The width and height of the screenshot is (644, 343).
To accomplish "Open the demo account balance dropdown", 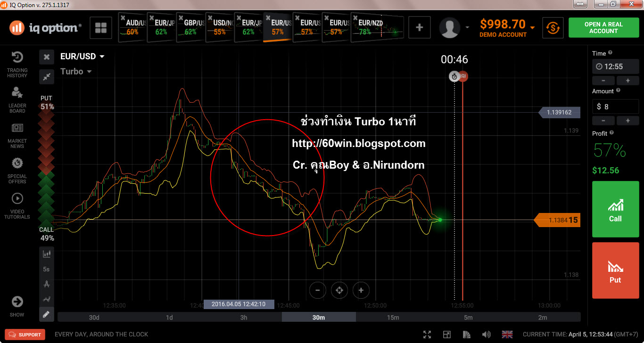I will click(533, 28).
